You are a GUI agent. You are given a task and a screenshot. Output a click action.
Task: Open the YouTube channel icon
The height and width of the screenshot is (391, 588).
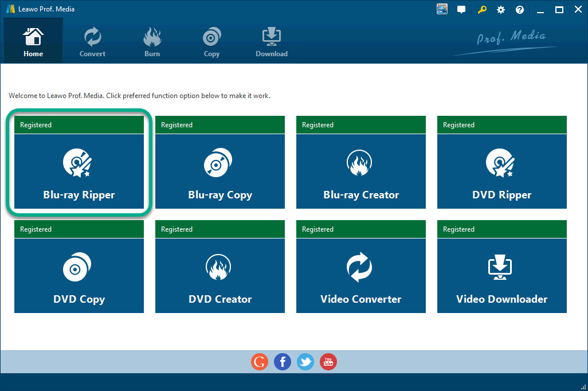coord(328,362)
